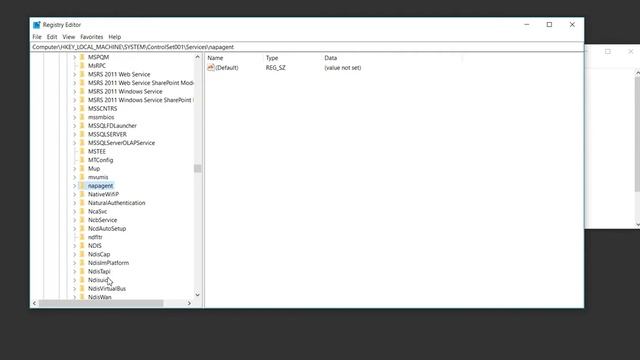This screenshot has height=360, width=640.
Task: Select the napagent key label
Action: click(x=100, y=186)
